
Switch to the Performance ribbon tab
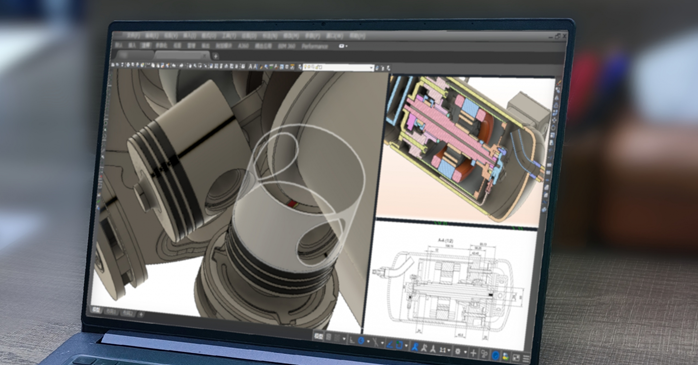[x=315, y=46]
